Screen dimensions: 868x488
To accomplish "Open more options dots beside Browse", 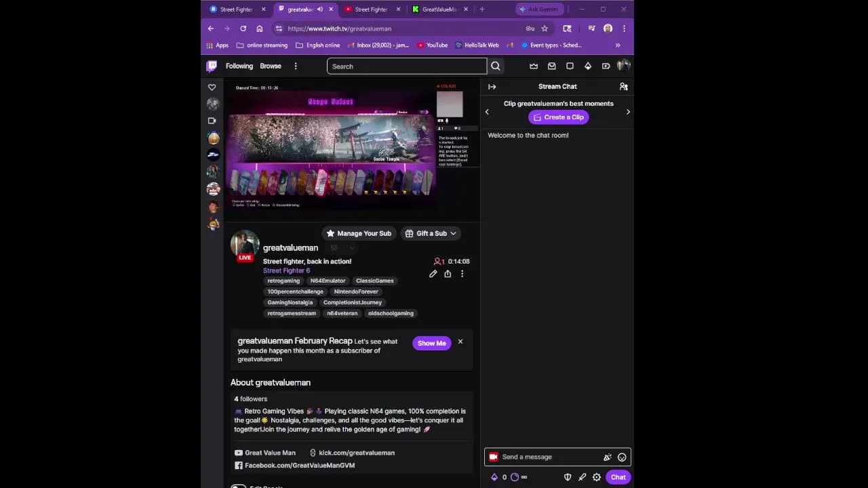I will pos(296,66).
